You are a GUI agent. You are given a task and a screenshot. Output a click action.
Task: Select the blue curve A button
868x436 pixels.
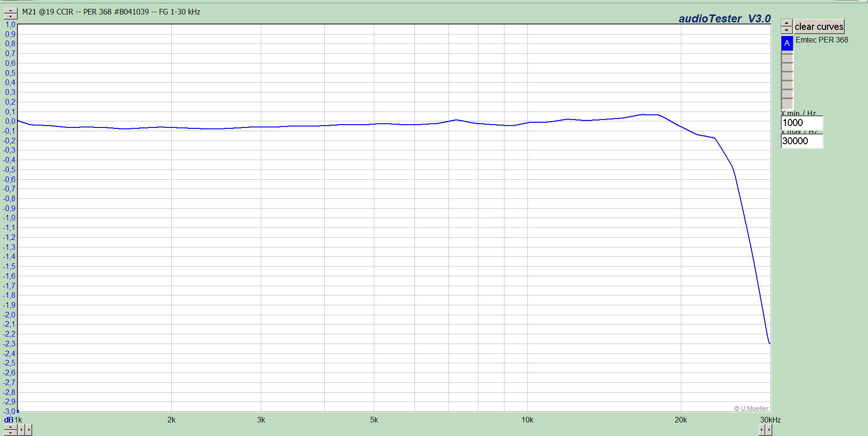tap(787, 43)
